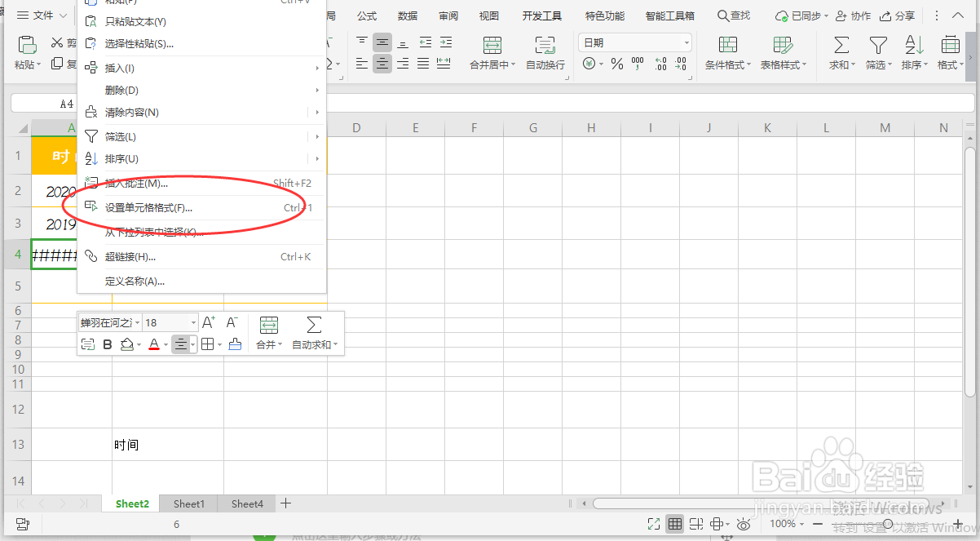
Task: Click the Format (格式) ribbon icon
Action: click(950, 45)
